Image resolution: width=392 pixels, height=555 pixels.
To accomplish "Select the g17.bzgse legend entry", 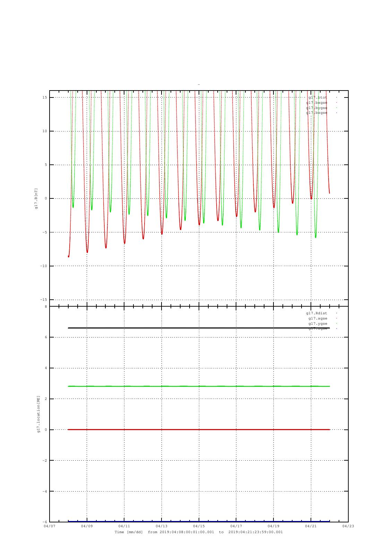I will pyautogui.click(x=316, y=113).
